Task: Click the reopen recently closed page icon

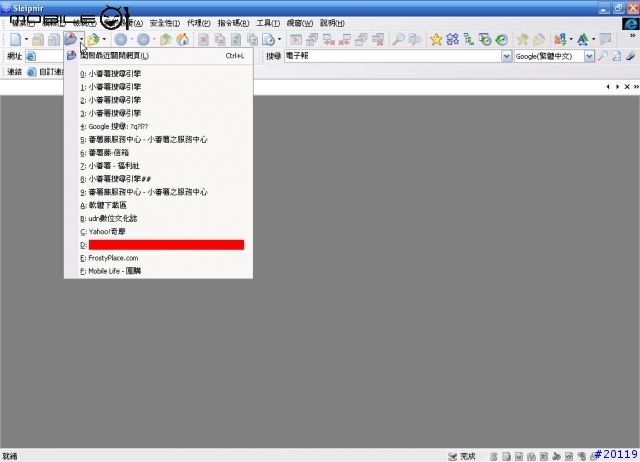Action: (70, 40)
